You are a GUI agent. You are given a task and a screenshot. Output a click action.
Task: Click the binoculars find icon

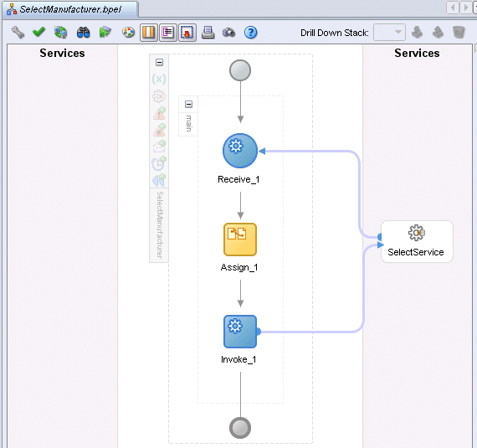coord(83,33)
